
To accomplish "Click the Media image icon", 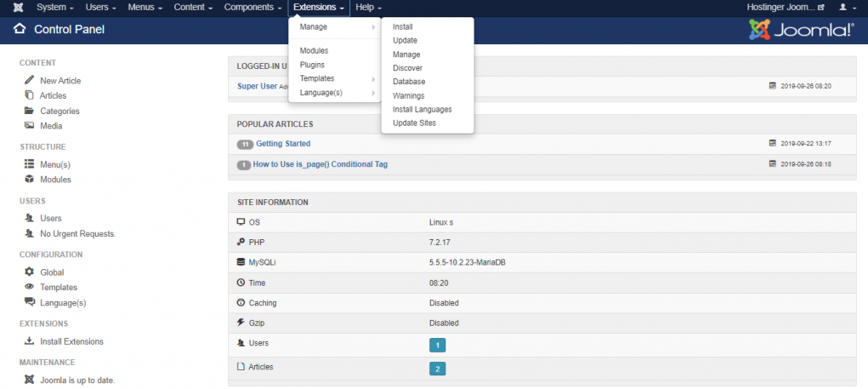I will (x=30, y=125).
